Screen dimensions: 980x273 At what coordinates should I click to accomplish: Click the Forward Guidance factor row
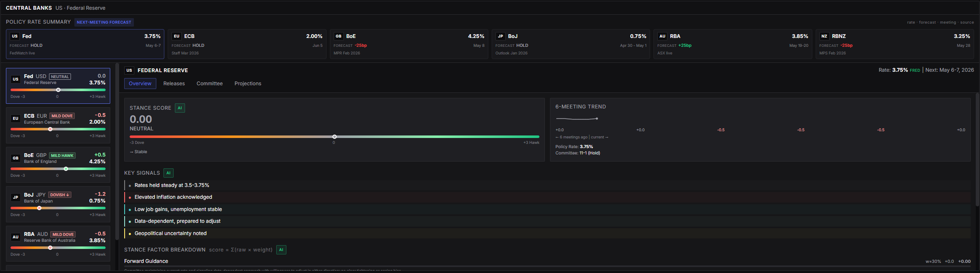[x=547, y=262]
